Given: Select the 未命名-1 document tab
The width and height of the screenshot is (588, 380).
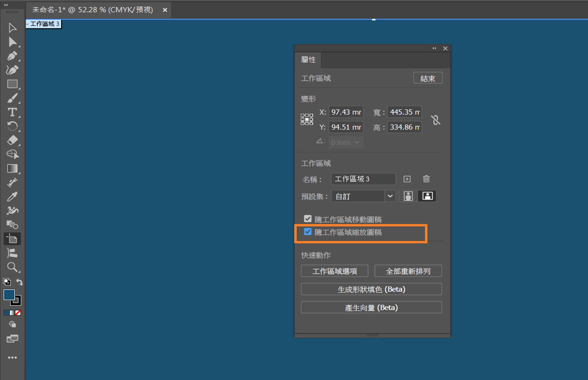Looking at the screenshot, I should (x=92, y=10).
